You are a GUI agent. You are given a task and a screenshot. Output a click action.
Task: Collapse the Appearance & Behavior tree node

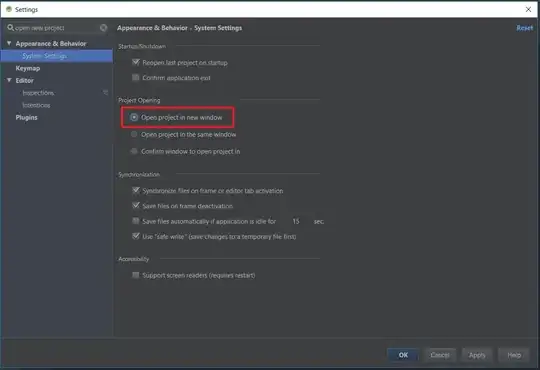[x=9, y=43]
